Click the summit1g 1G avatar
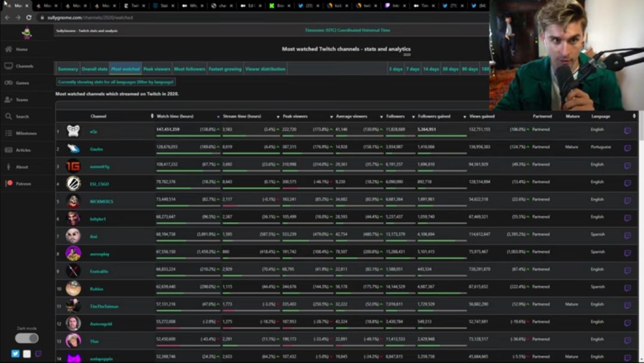 tap(73, 166)
